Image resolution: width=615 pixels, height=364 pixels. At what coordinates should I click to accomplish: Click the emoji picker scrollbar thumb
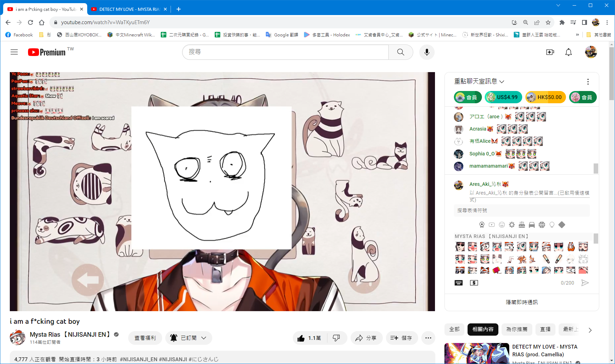click(x=596, y=239)
